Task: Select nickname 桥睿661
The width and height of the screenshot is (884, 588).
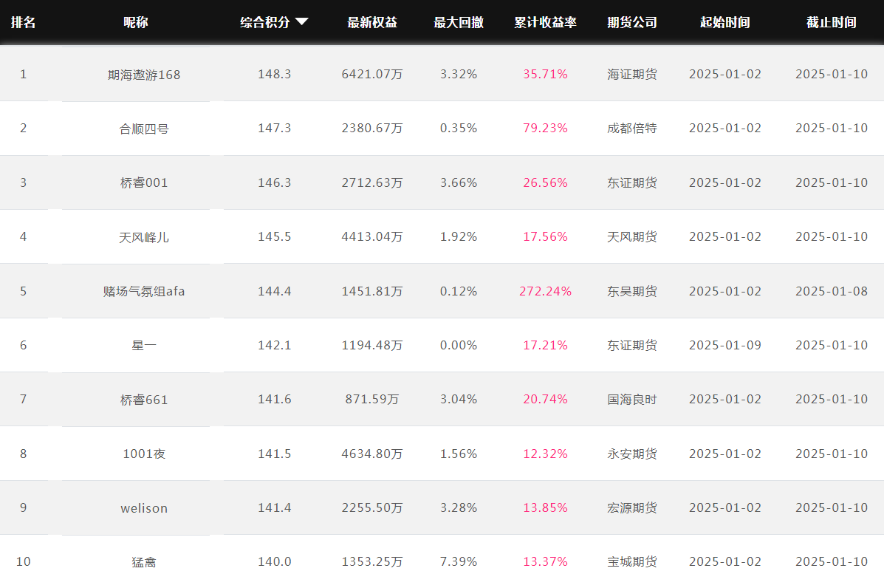Action: [144, 400]
